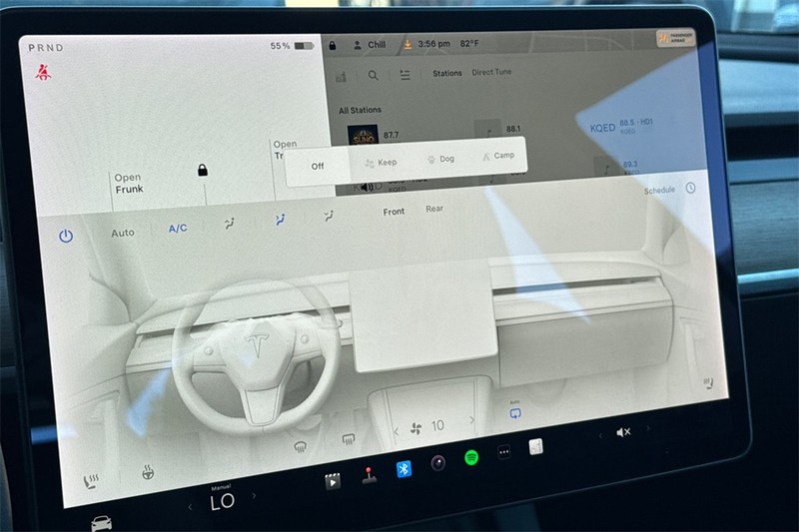
Task: Switch to the Rear climate tab
Action: (x=434, y=209)
